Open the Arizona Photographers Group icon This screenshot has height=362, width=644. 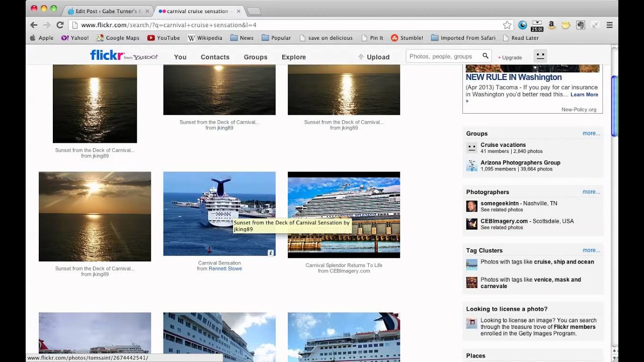pos(471,165)
